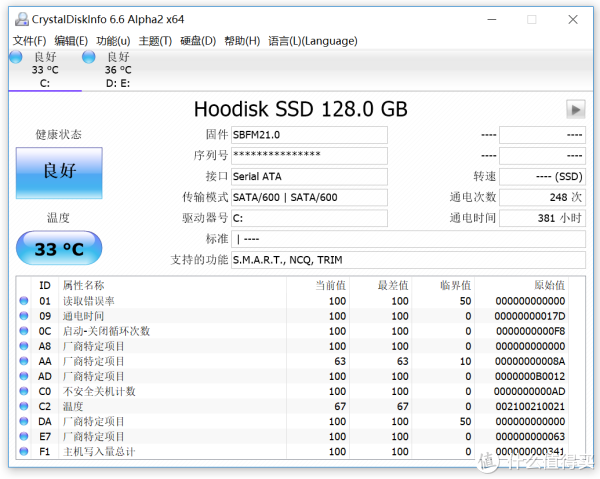Select the 不安全关机计数 attribute name
The width and height of the screenshot is (600, 479).
[x=99, y=391]
